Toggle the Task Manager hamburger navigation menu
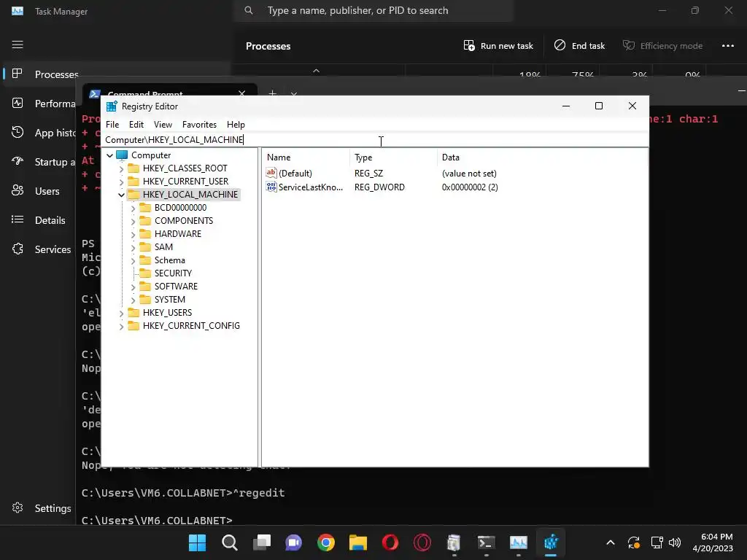 [x=18, y=44]
